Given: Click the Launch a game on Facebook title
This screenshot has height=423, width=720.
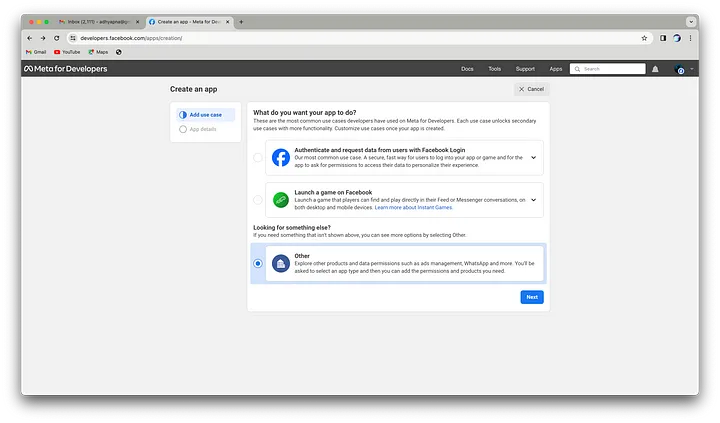Looking at the screenshot, I should pos(333,192).
